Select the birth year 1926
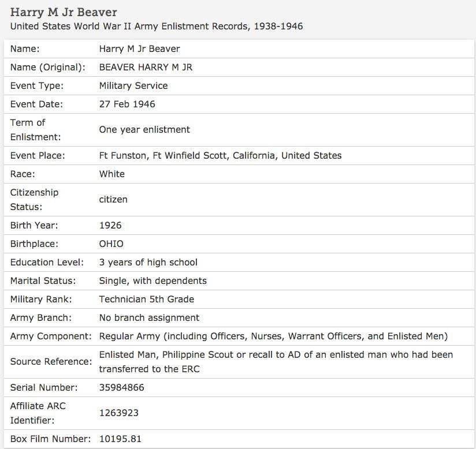The height and width of the screenshot is (449, 476). pos(110,226)
